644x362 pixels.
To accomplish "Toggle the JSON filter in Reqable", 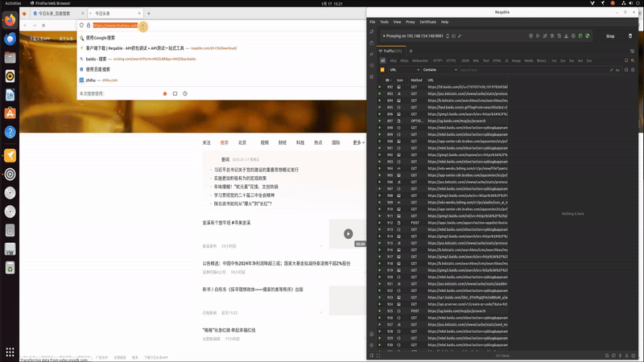I will coord(465,61).
